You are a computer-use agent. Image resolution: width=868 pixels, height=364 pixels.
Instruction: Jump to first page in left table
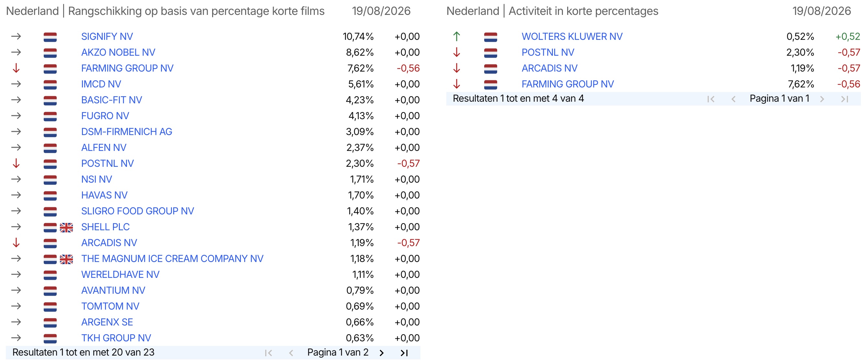pos(268,353)
